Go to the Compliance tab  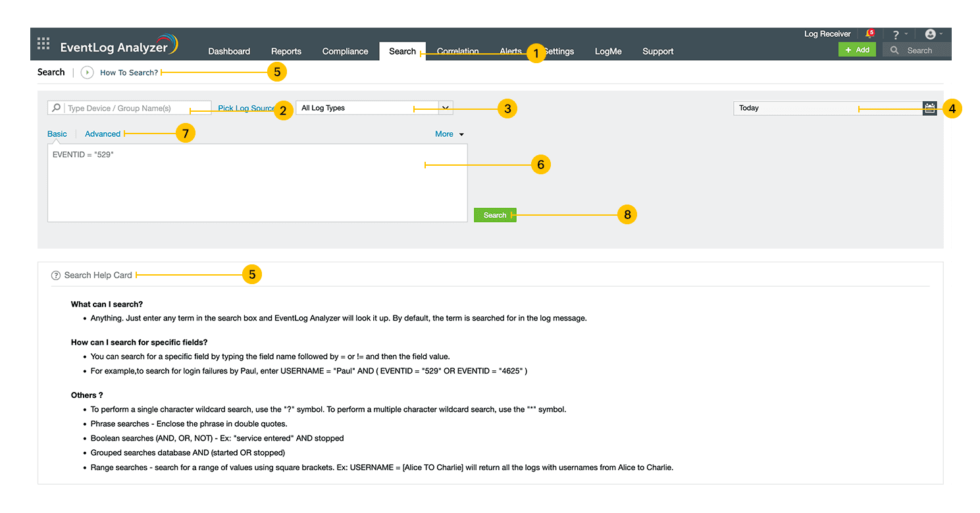click(345, 51)
